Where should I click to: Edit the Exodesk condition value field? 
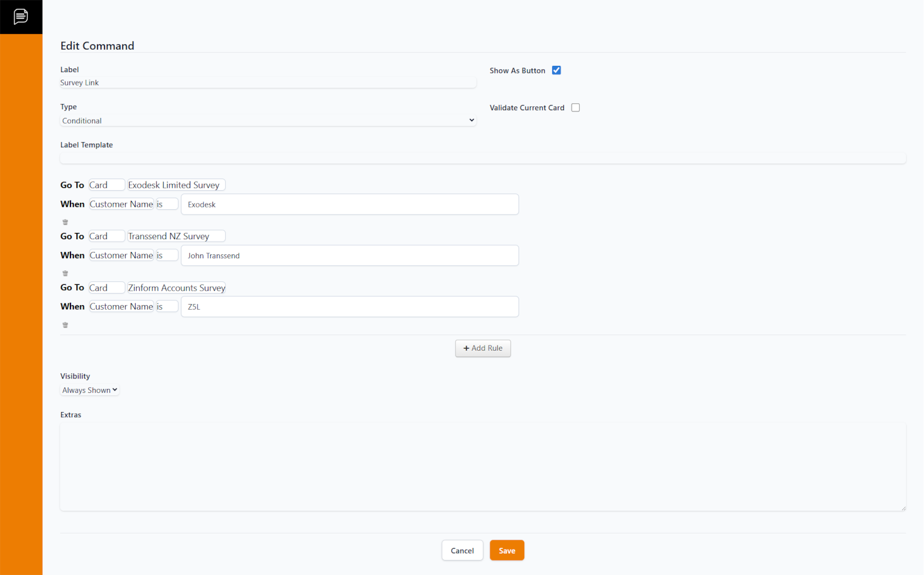click(349, 205)
